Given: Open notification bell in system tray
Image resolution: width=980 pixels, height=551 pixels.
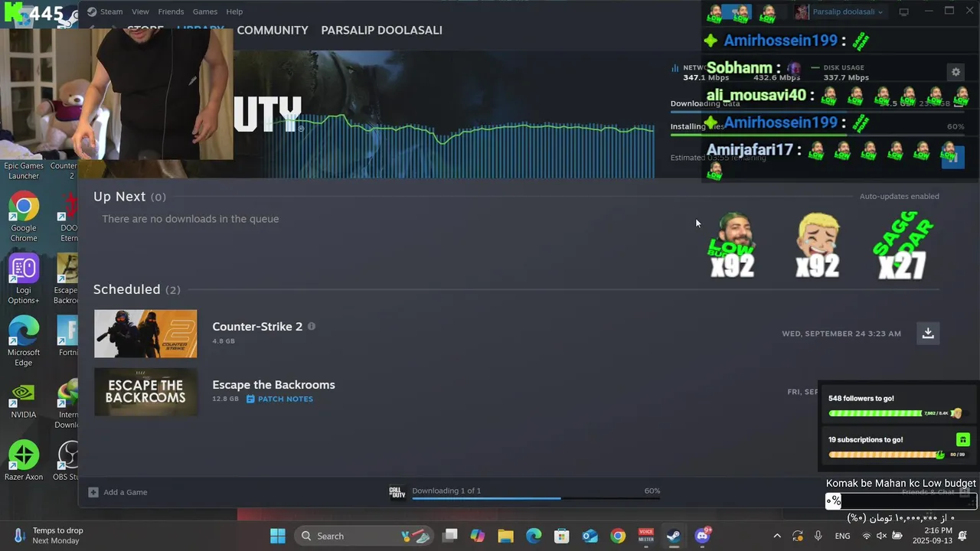Looking at the screenshot, I should tap(962, 536).
